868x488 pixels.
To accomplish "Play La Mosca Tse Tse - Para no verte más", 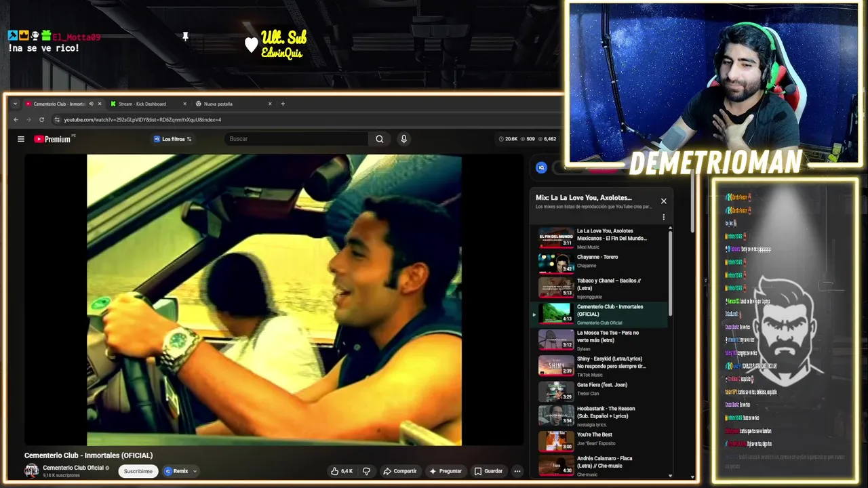I will (x=602, y=340).
